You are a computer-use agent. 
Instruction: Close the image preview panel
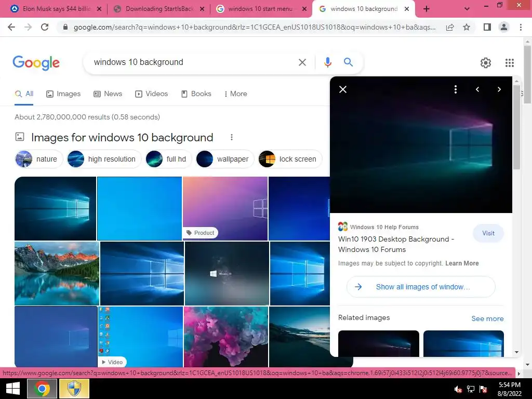pos(343,89)
